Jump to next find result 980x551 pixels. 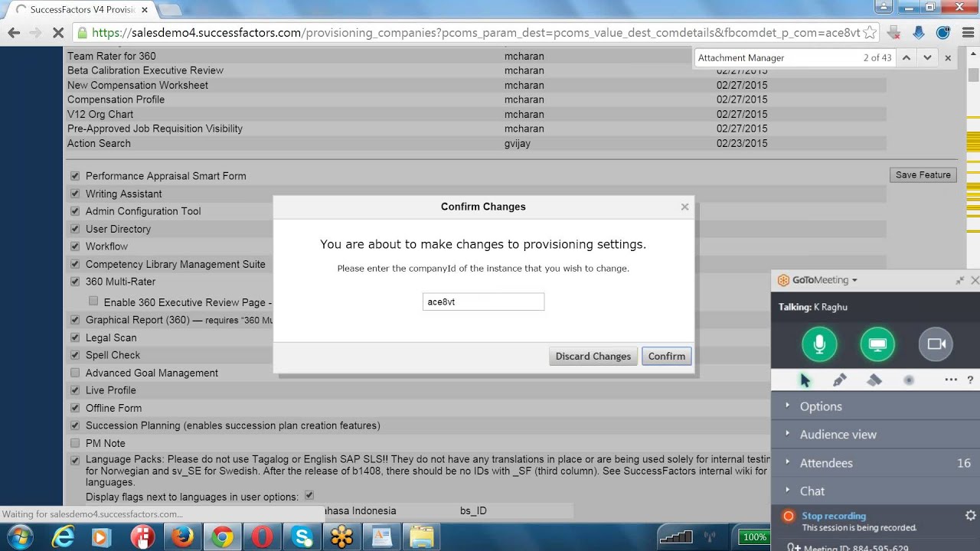[x=927, y=57]
